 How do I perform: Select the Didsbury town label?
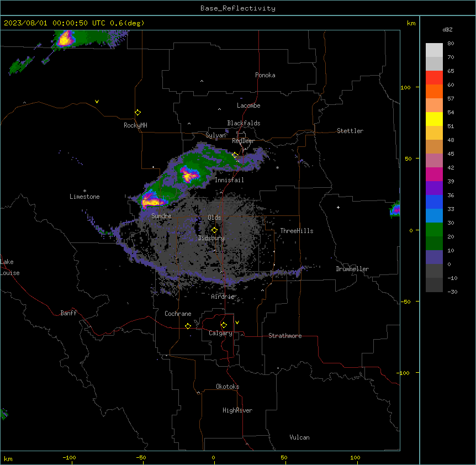(x=211, y=238)
